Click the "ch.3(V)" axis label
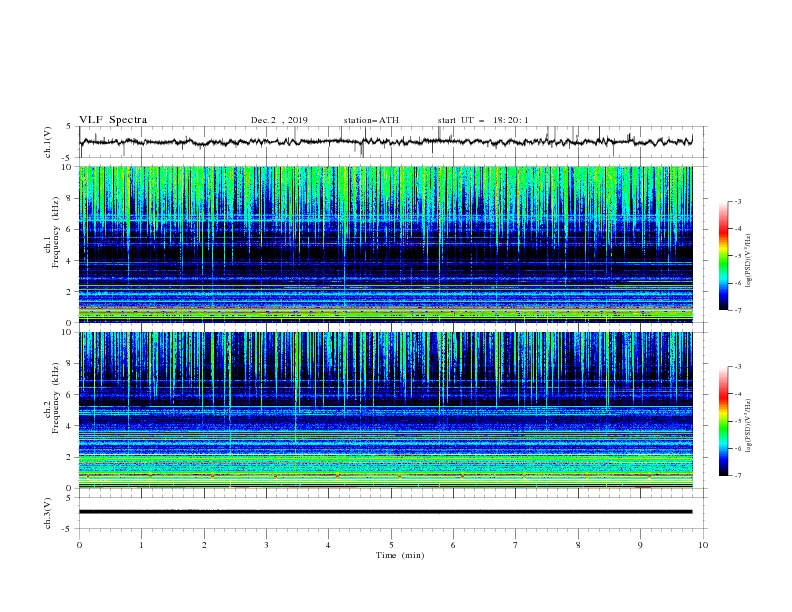The width and height of the screenshot is (792, 612). [x=48, y=513]
